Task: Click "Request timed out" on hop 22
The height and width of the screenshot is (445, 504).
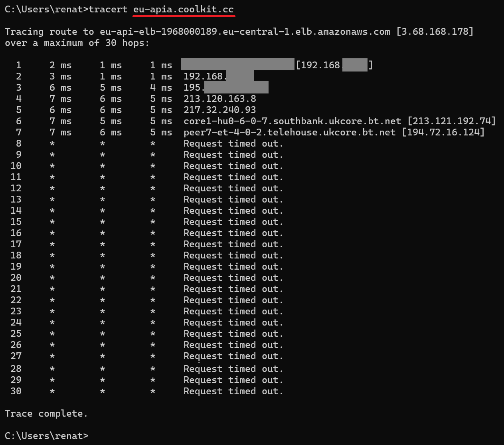Action: click(x=233, y=300)
